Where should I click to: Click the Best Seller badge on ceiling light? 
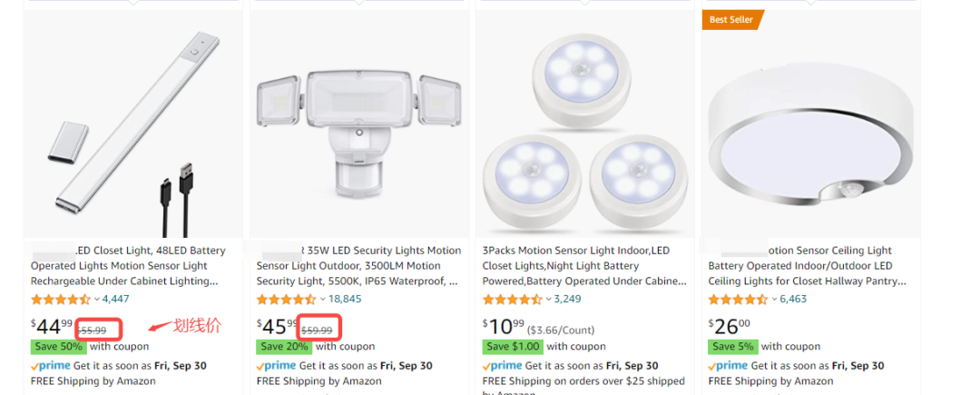coord(732,19)
